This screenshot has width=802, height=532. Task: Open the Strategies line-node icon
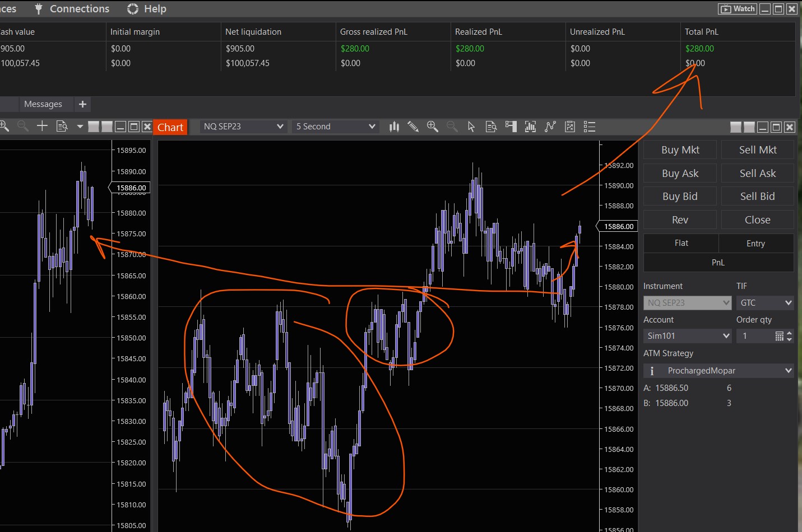click(x=550, y=127)
